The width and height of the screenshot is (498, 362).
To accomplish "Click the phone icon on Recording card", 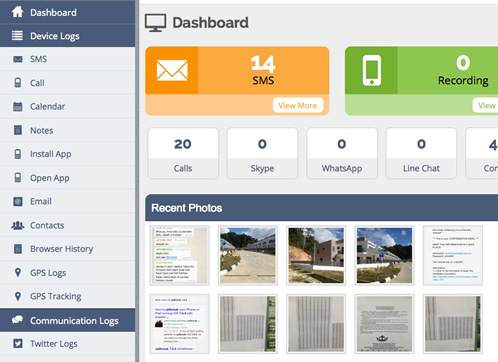I will (x=372, y=70).
